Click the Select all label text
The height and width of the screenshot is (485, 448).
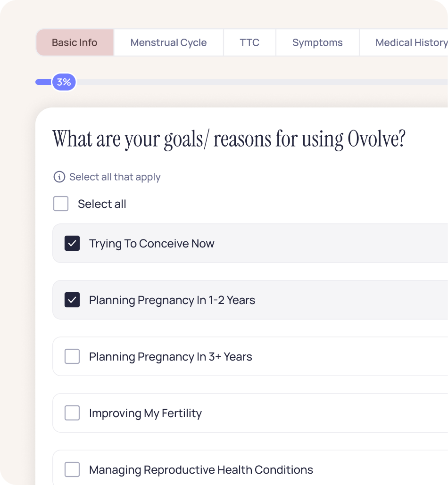pyautogui.click(x=102, y=204)
